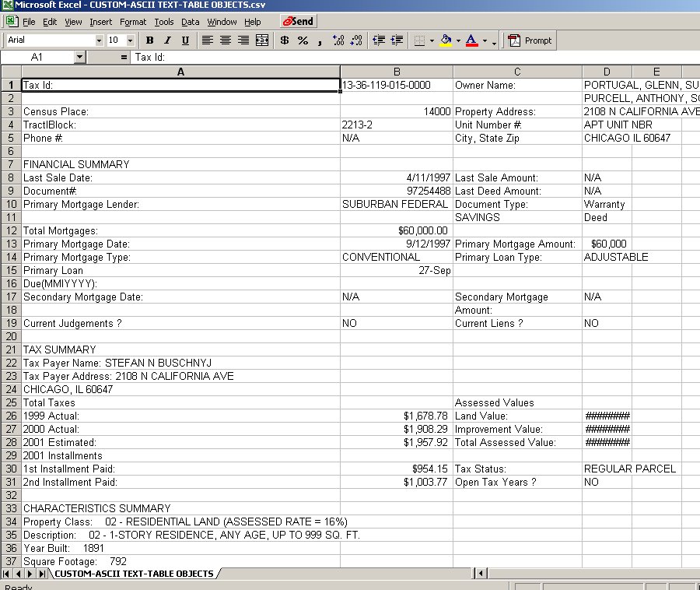Screen dimensions: 700x590
Task: Select cell with Tax Id 13-36-119-015-0000
Action: [397, 86]
